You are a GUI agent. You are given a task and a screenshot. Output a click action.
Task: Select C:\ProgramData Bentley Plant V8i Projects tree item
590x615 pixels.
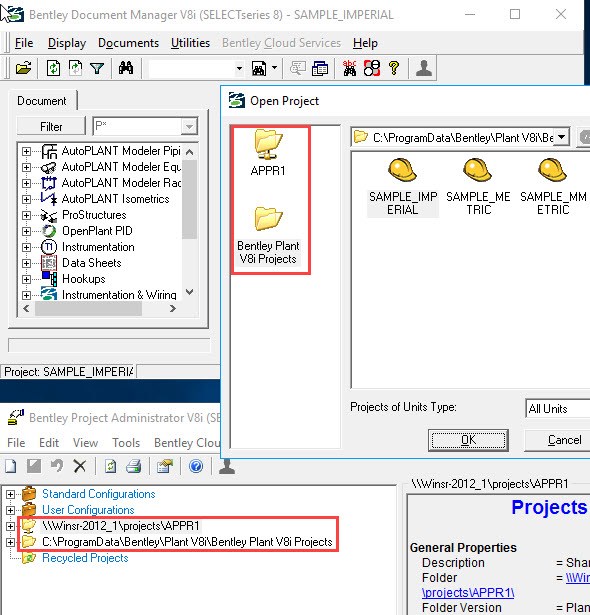click(x=187, y=542)
